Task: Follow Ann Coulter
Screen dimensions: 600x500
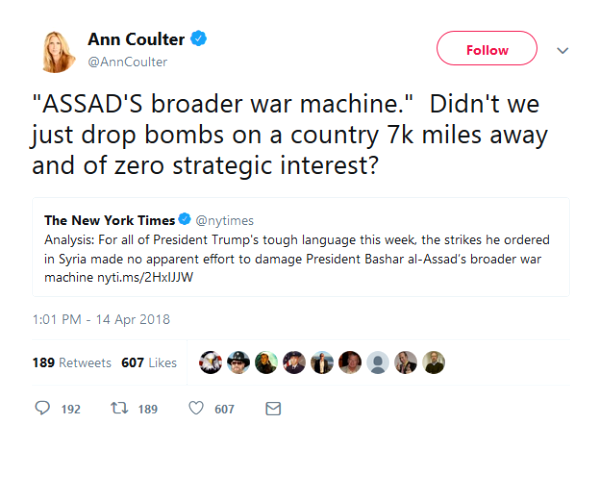Action: (x=486, y=49)
